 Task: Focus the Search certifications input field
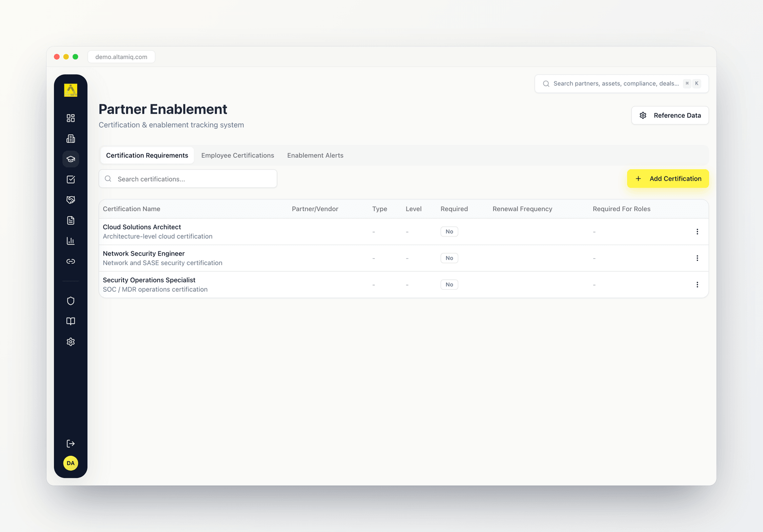[188, 179]
